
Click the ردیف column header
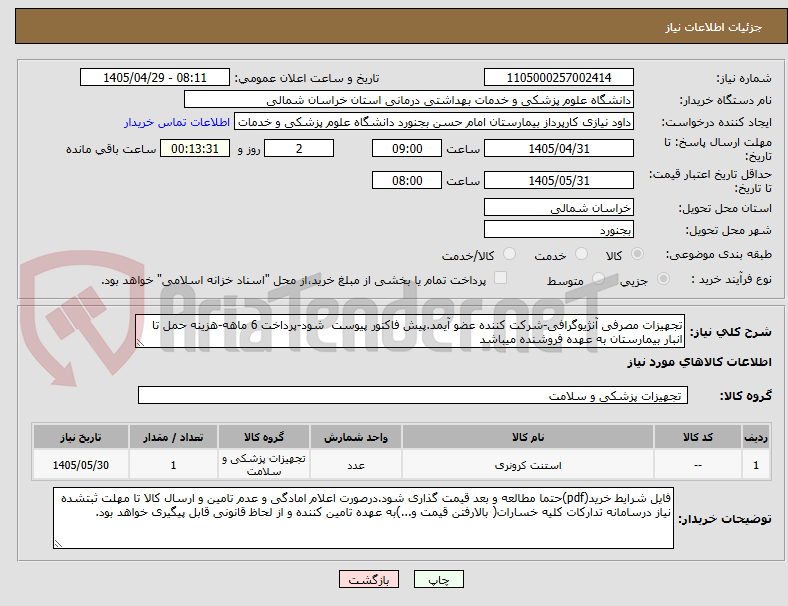755,437
